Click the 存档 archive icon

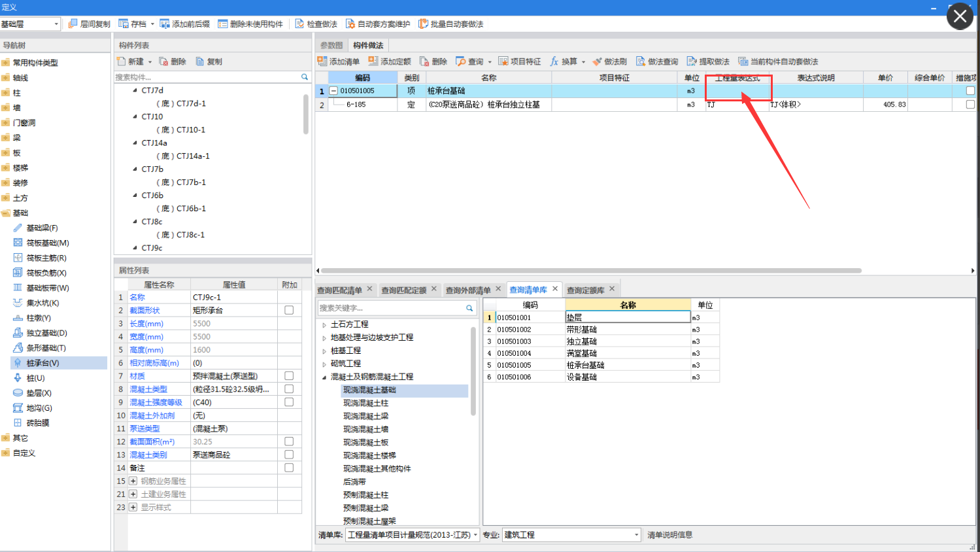coord(124,24)
